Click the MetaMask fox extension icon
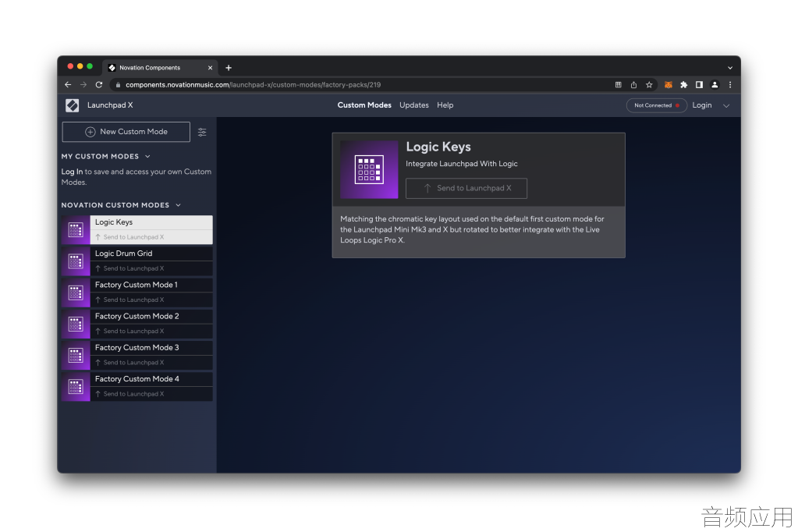This screenshot has height=532, width=798. (x=669, y=85)
